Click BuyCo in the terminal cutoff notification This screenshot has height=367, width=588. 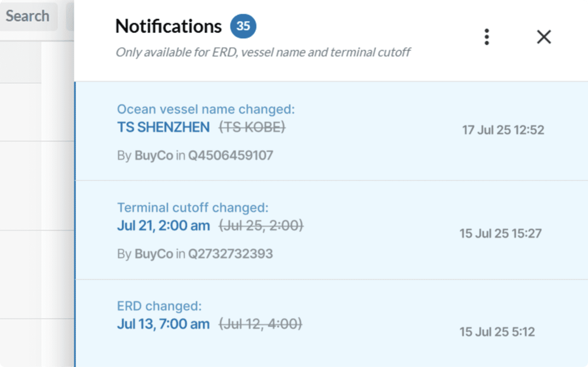pos(154,254)
